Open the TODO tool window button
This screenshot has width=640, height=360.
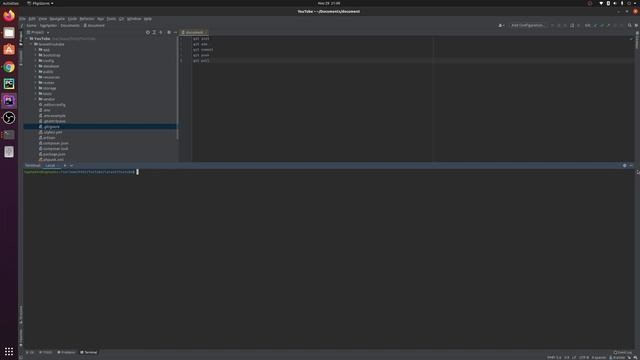coord(46,352)
